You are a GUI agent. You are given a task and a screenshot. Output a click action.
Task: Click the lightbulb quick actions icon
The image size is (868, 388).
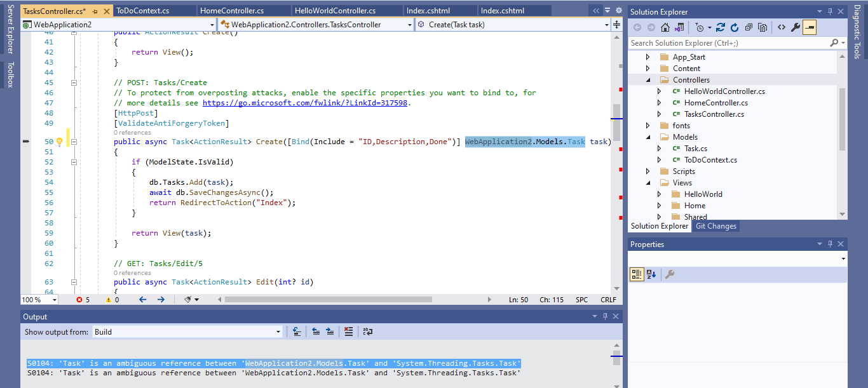[x=59, y=142]
